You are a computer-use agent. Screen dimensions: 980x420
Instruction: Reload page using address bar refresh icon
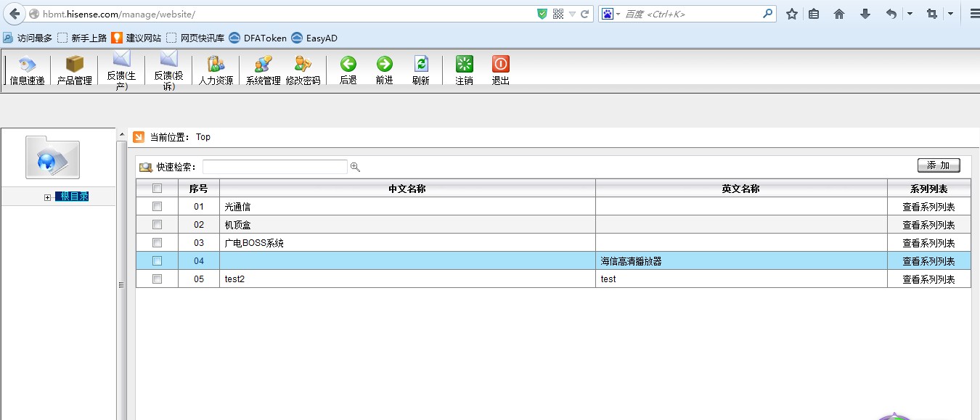pyautogui.click(x=584, y=14)
